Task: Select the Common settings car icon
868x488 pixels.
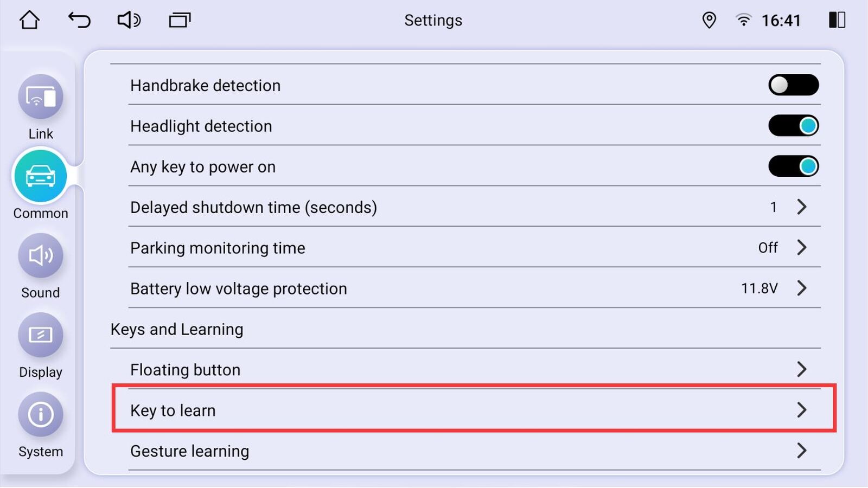Action: point(40,176)
